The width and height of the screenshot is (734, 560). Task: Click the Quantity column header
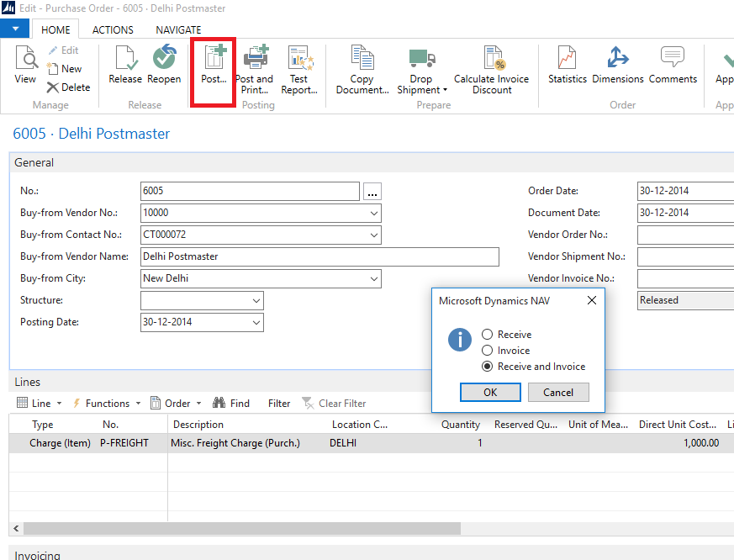click(x=461, y=425)
